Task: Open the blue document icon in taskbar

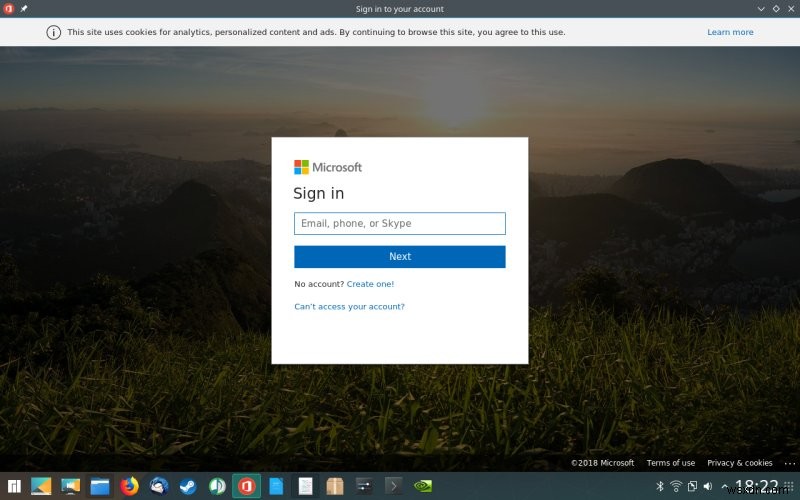Action: pyautogui.click(x=276, y=486)
